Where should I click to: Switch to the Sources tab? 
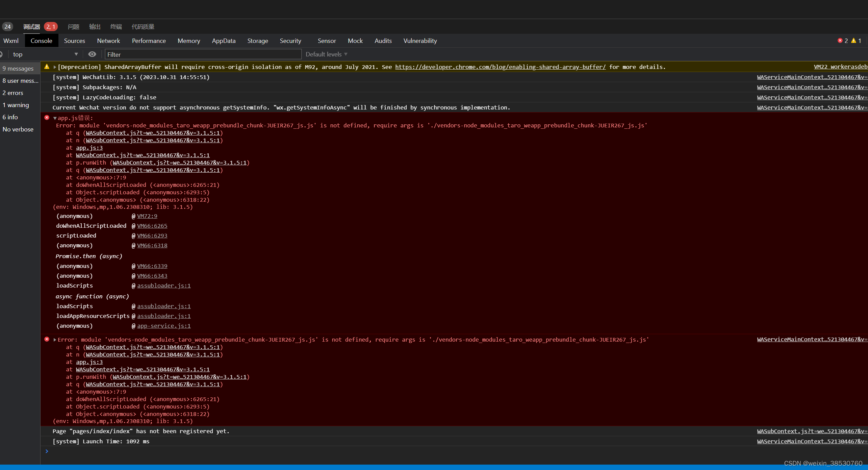pos(74,41)
